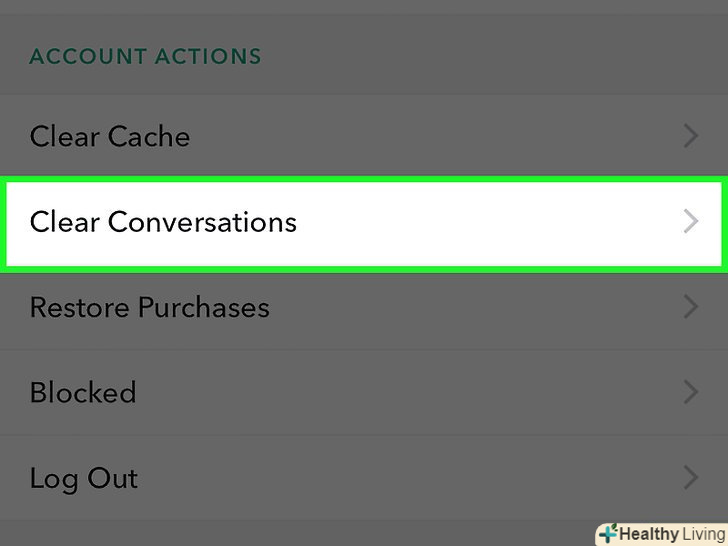Click the Account Actions section header
Viewport: 728px width, 546px height.
(x=145, y=56)
